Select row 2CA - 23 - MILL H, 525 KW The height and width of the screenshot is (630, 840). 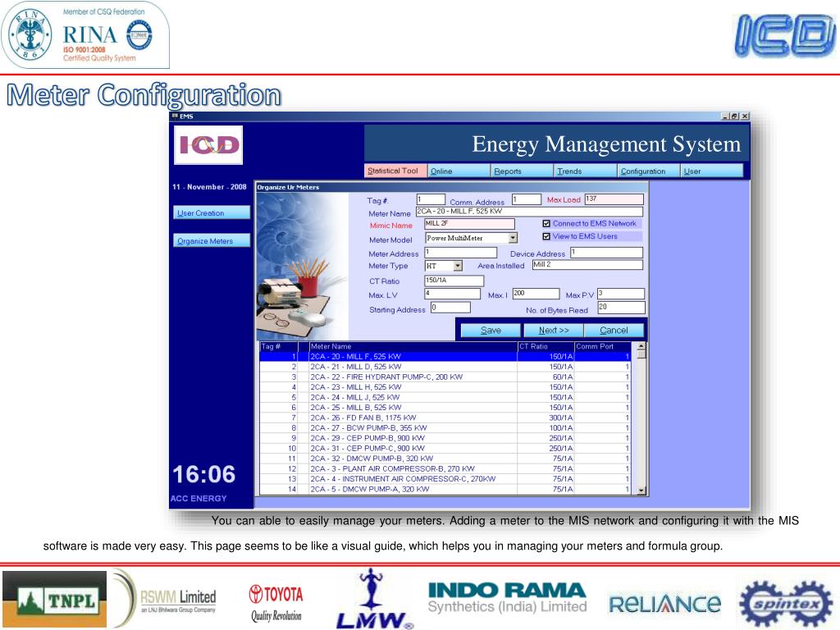point(445,387)
